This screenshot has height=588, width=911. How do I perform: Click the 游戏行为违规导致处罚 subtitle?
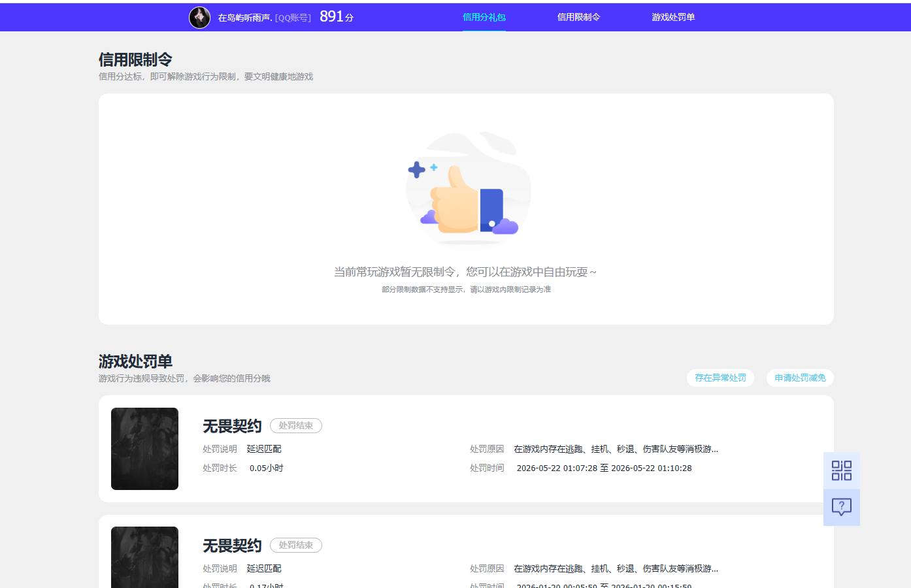pos(184,378)
